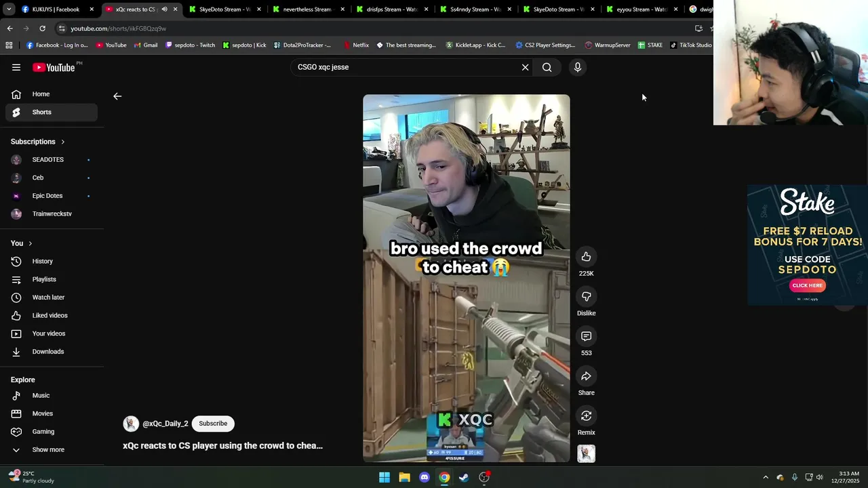Open Discord from taskbar
The image size is (868, 488).
click(x=425, y=477)
